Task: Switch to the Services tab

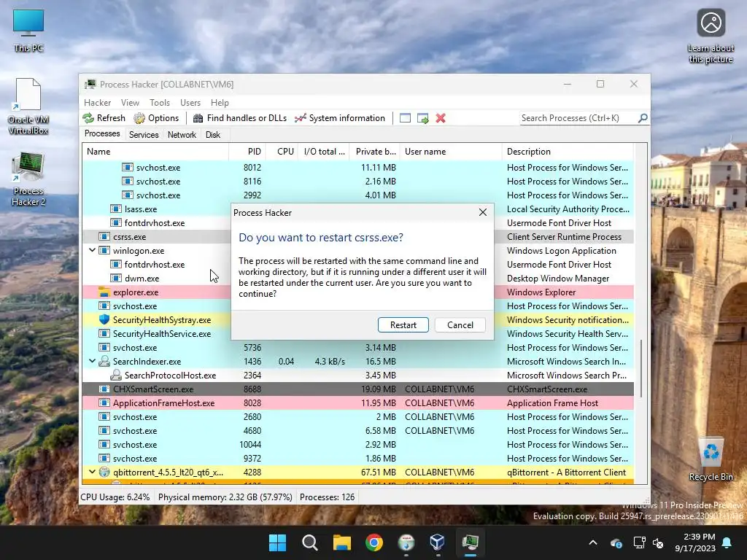Action: pyautogui.click(x=144, y=135)
